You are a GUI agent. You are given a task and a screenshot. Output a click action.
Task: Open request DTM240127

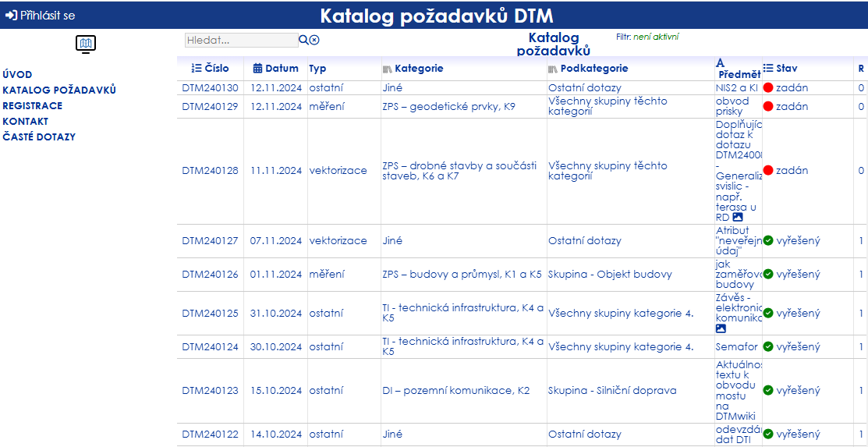(x=211, y=241)
